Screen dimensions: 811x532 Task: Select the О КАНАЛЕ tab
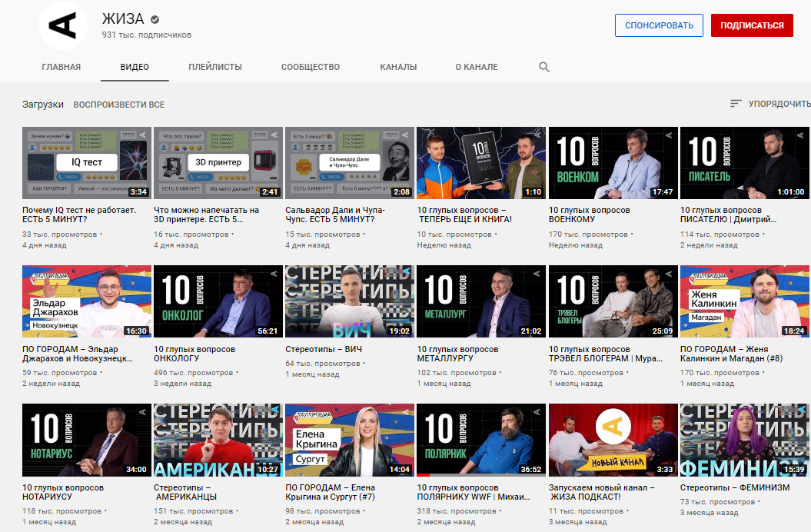[x=477, y=67]
